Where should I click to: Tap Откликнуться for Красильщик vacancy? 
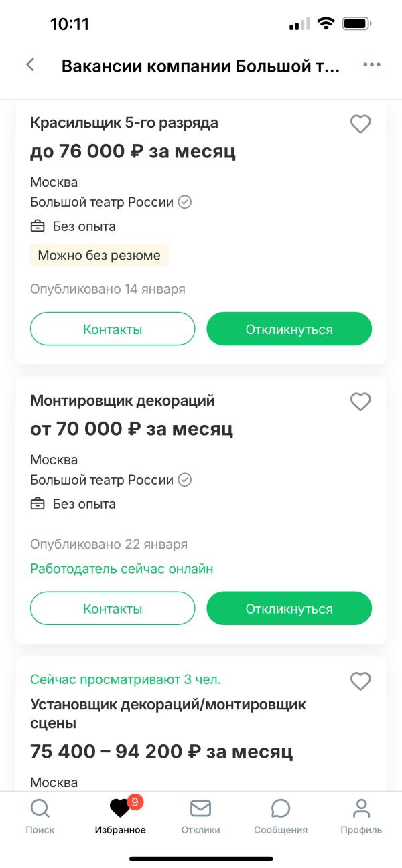[289, 329]
